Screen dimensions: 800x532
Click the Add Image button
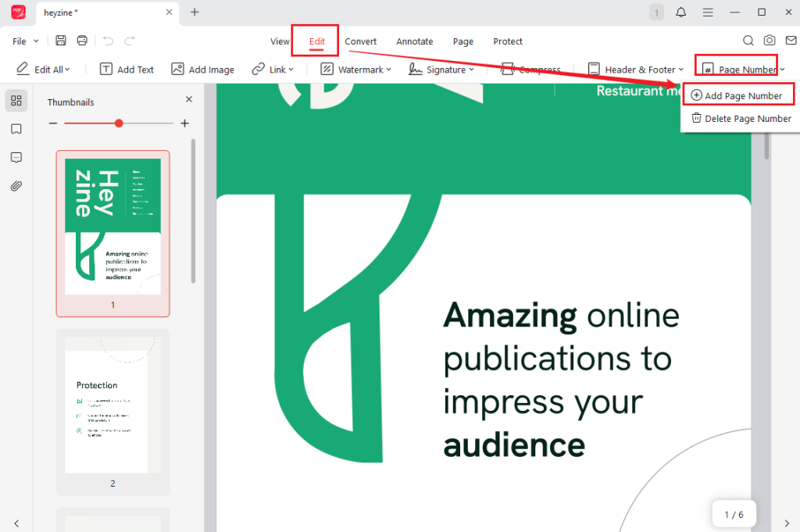click(202, 69)
